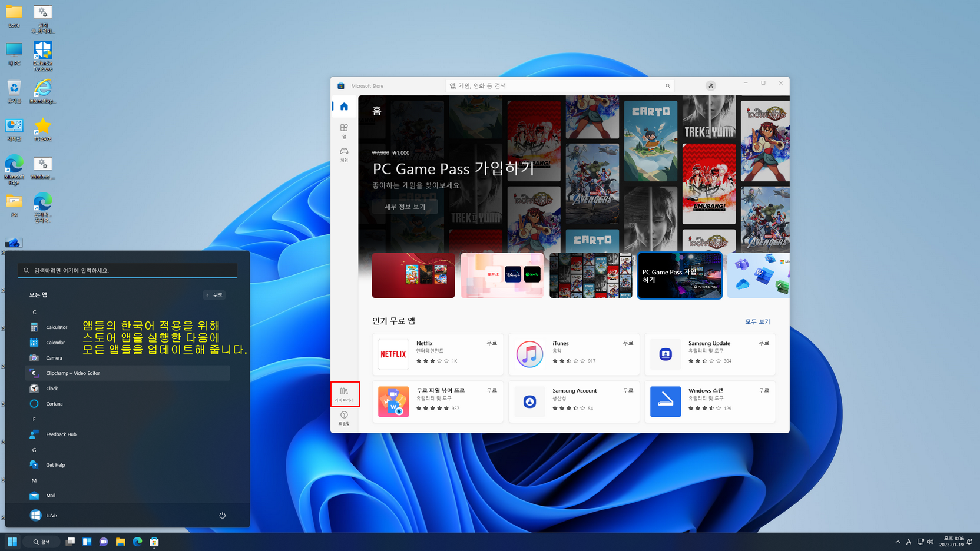This screenshot has width=980, height=551.
Task: Select the LoVe folder on the desktop
Action: 14,16
